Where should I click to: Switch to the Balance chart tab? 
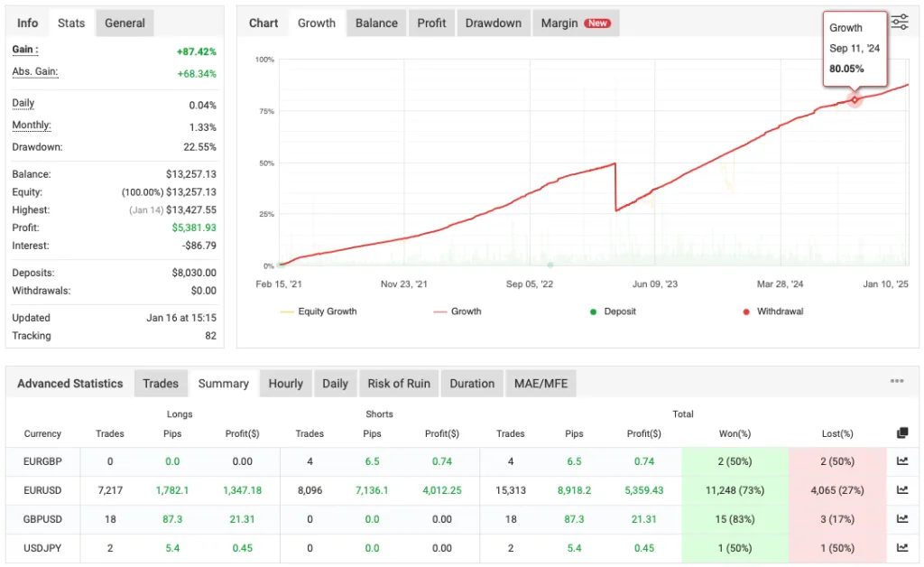pyautogui.click(x=375, y=23)
